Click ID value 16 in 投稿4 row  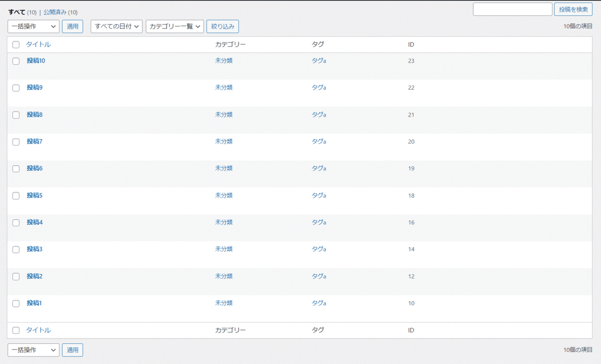(411, 223)
